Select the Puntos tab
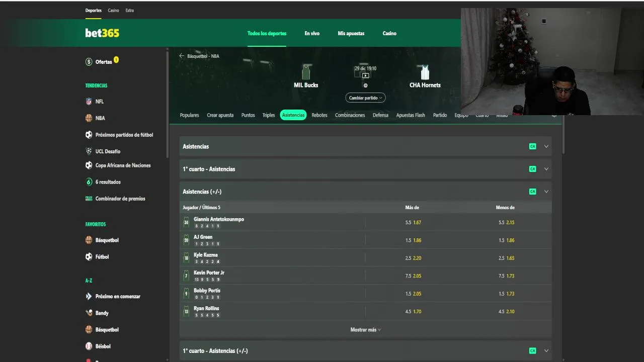Screen dimensions: 644x362 coord(248,115)
